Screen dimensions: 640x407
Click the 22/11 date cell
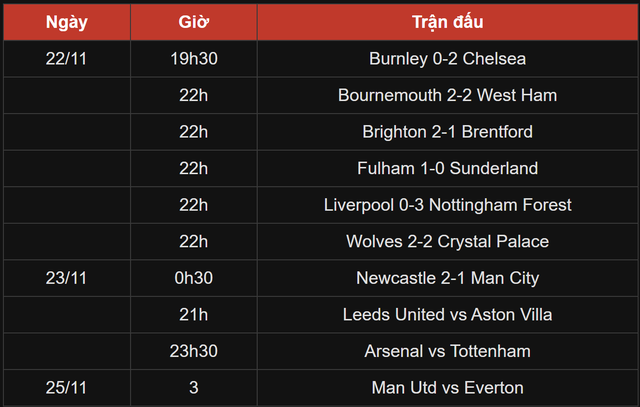pyautogui.click(x=66, y=59)
